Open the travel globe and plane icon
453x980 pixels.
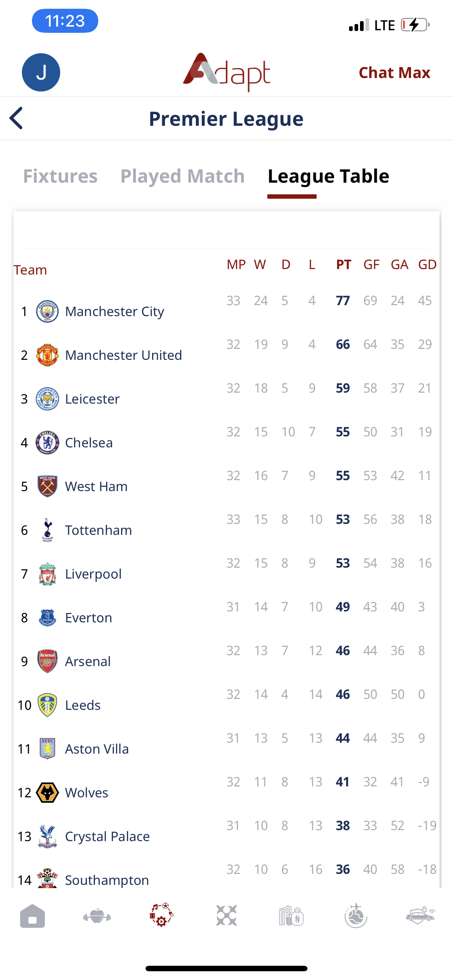click(356, 915)
